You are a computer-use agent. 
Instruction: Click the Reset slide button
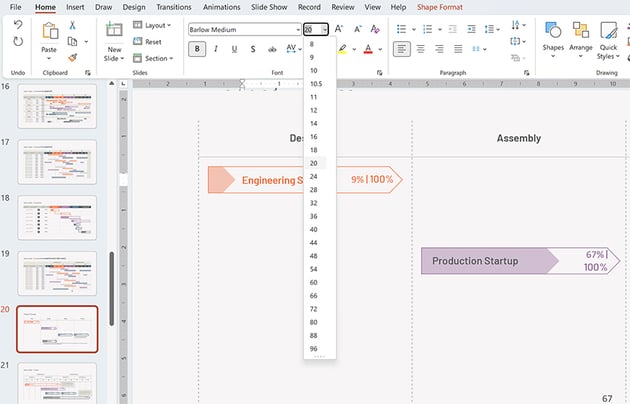tap(147, 42)
